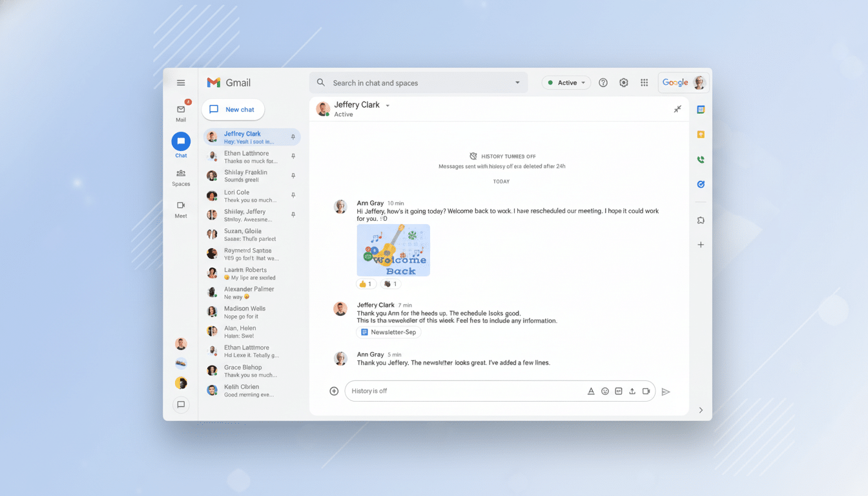Switch to the Spaces tab

(181, 176)
